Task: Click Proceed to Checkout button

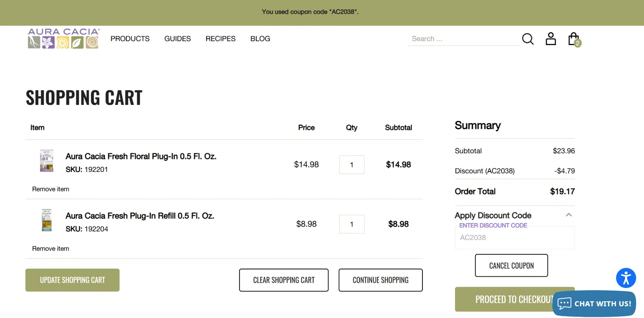Action: 515,299
